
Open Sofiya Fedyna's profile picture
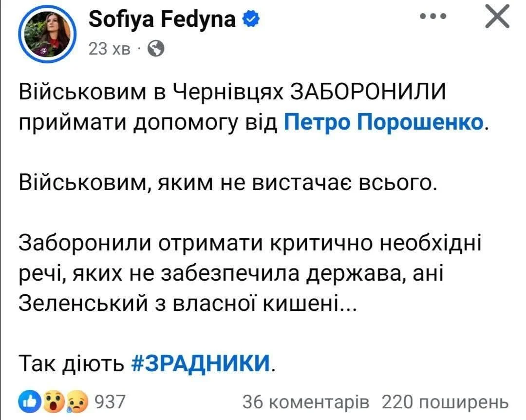pos(47,34)
